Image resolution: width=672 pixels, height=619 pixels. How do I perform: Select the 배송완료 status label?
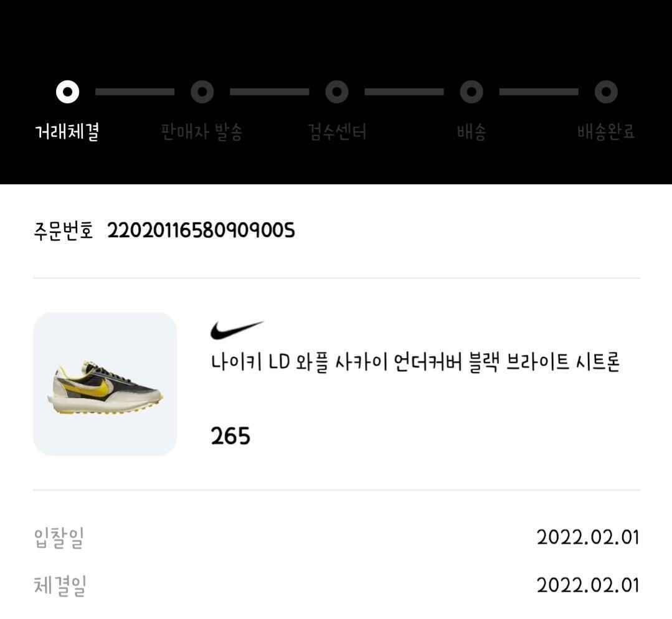coord(606,131)
